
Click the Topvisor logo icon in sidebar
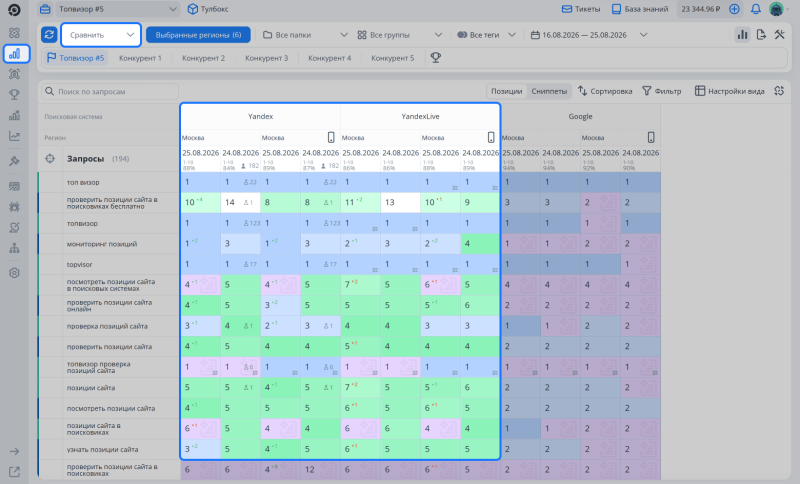[x=14, y=10]
